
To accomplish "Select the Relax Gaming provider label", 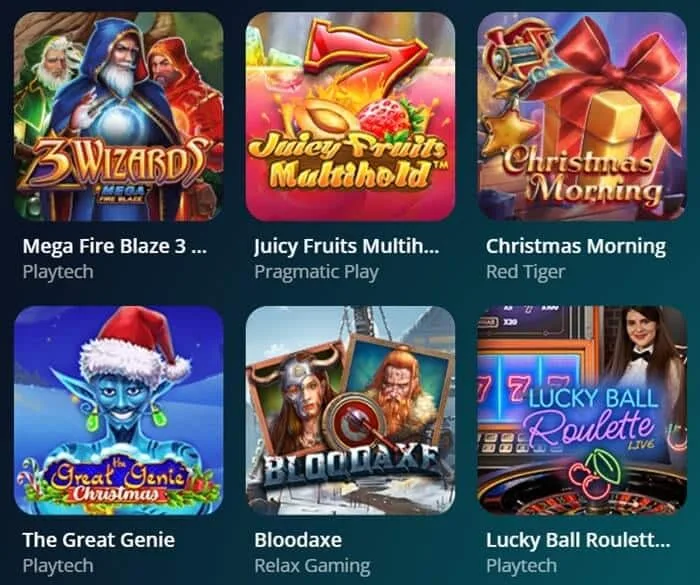I will tap(312, 566).
